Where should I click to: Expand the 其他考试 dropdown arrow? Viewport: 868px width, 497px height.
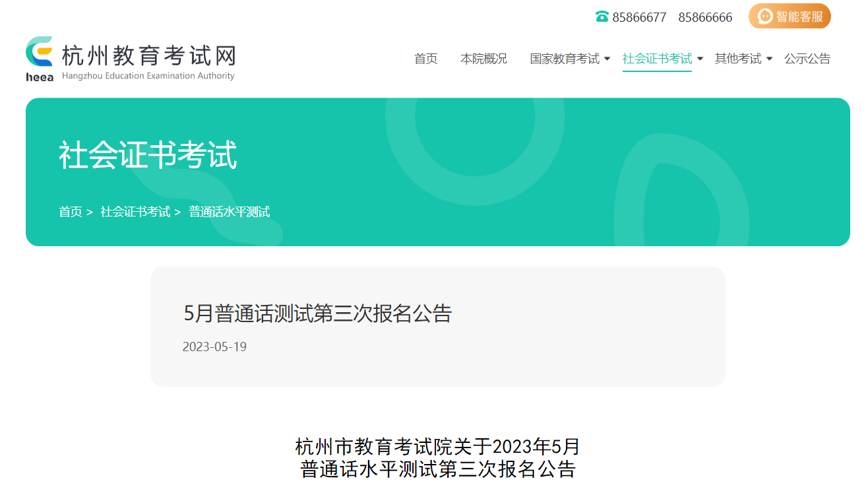(769, 59)
